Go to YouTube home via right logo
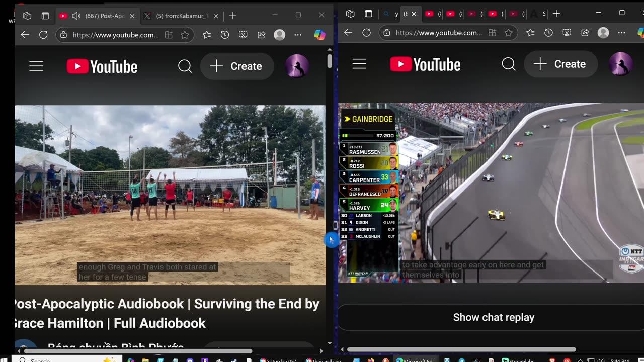644x362 pixels. click(x=426, y=64)
